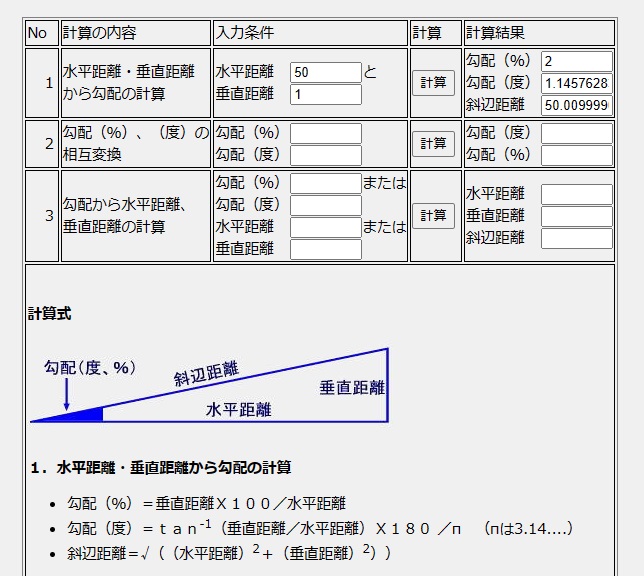This screenshot has width=644, height=576.
Task: Click the 勾配から水平距離、垂直距離の計算 description
Action: click(x=125, y=216)
